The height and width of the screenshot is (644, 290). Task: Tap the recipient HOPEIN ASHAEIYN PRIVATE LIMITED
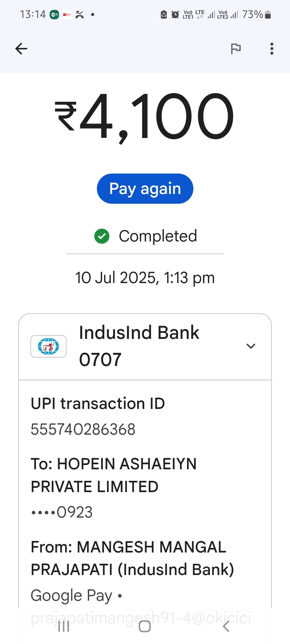click(114, 475)
